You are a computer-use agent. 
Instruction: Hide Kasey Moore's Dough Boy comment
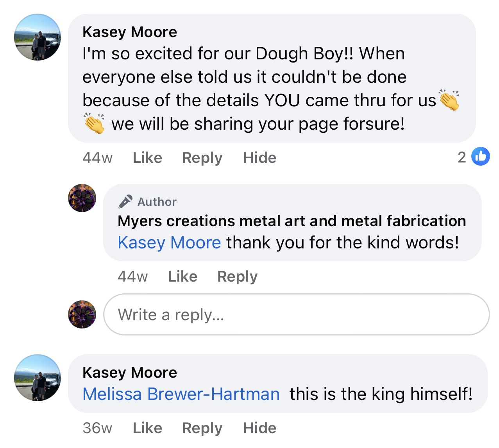(x=259, y=158)
